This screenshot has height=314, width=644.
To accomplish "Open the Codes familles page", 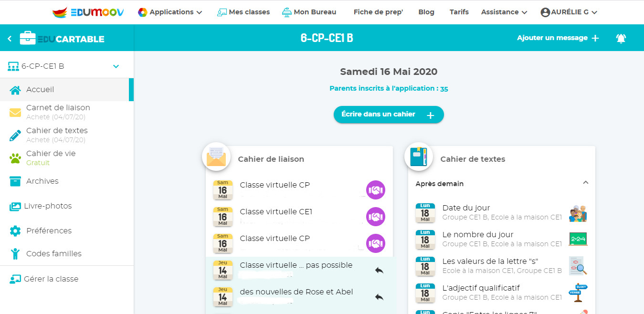I will point(53,254).
